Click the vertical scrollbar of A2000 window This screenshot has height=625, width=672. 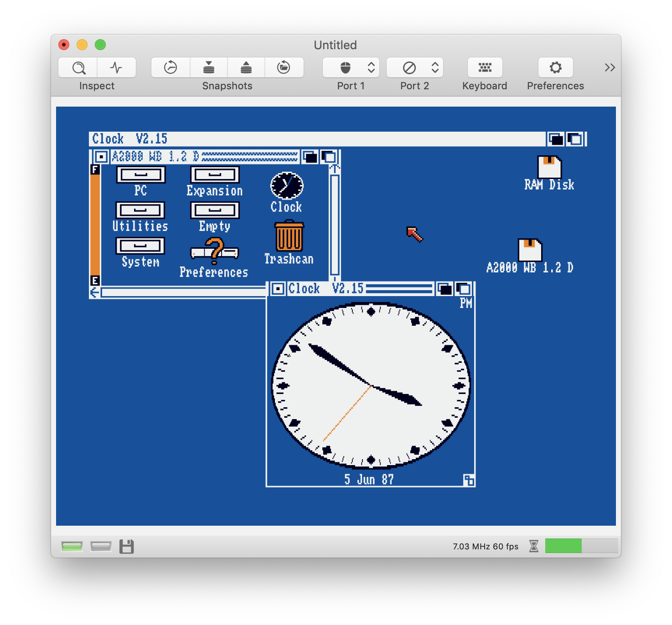tap(335, 225)
